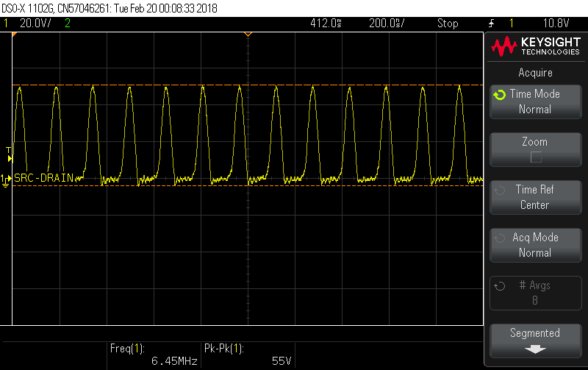Image resolution: width=588 pixels, height=370 pixels.
Task: Click the trigger level T marker
Action: pos(9,154)
